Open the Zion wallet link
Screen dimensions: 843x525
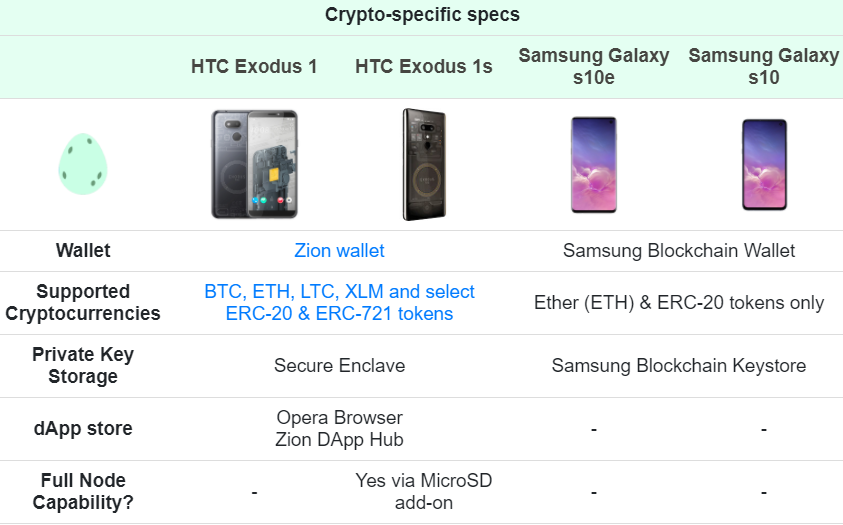click(339, 250)
